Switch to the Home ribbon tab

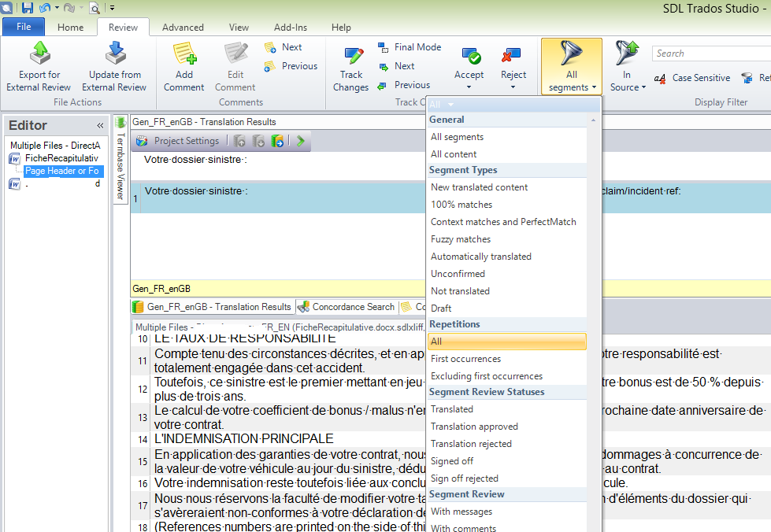70,28
